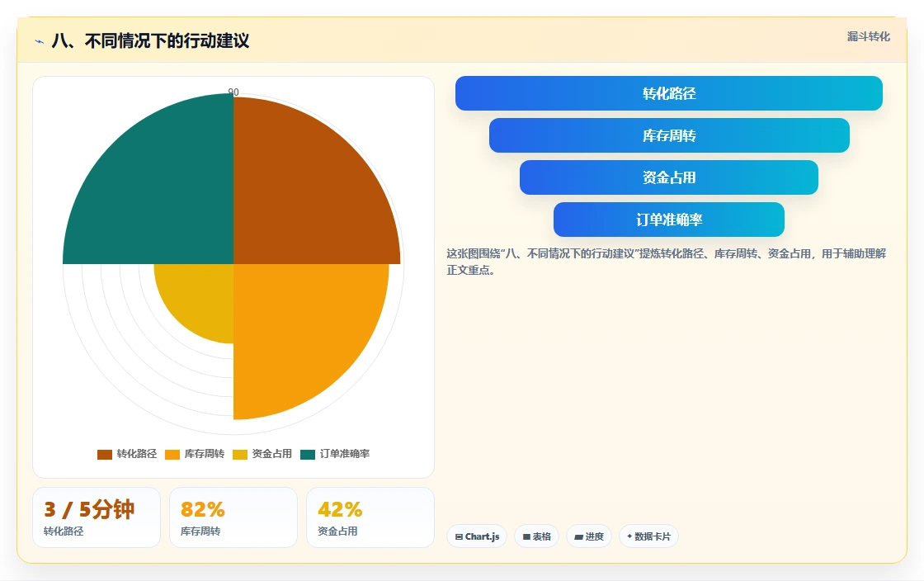Select the 转化路径 funnel stage bar
Image resolution: width=924 pixels, height=581 pixels.
[669, 93]
